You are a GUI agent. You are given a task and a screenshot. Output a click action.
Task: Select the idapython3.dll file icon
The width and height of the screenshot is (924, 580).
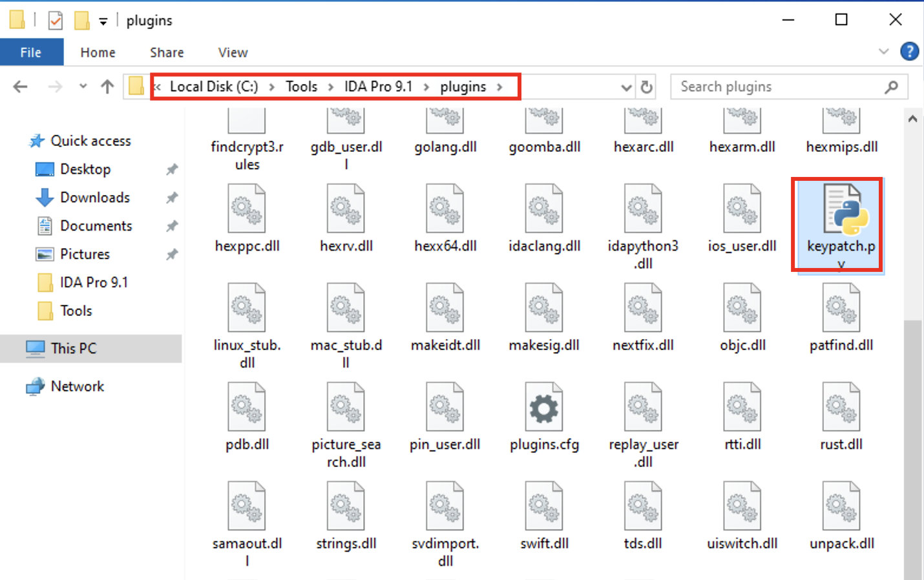[x=643, y=209]
